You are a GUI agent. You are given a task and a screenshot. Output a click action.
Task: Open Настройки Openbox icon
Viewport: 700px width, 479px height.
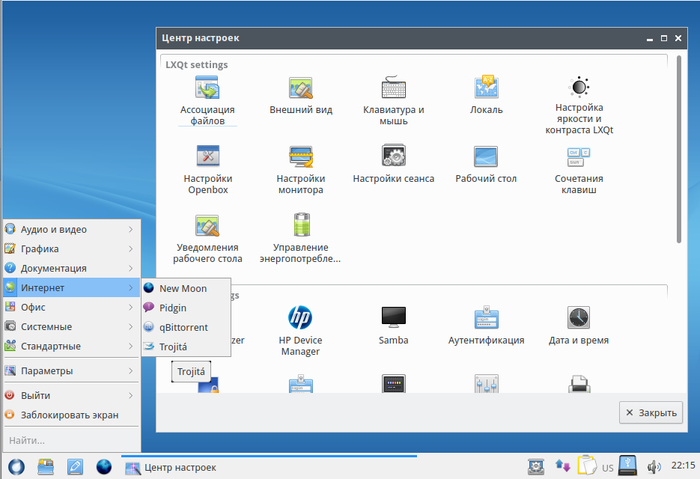[207, 157]
